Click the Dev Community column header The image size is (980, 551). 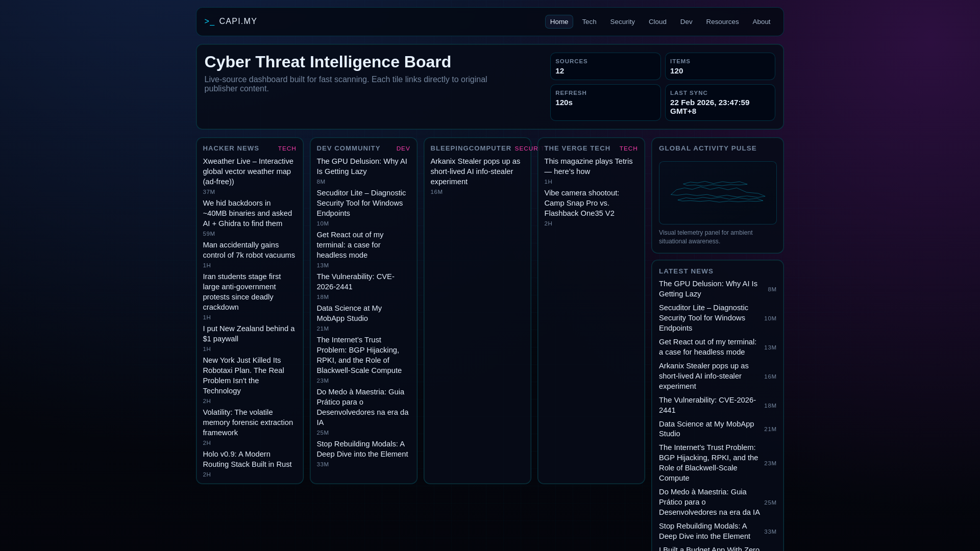[348, 148]
